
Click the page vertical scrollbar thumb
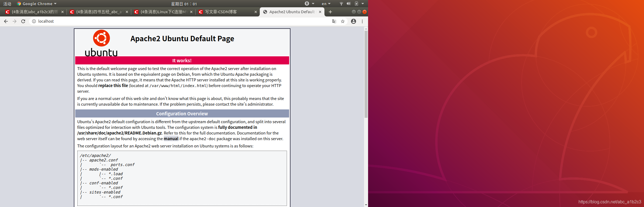point(366,74)
